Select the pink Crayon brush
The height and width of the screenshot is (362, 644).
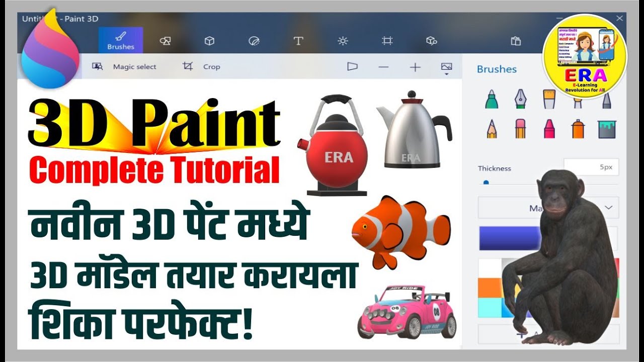[x=549, y=129]
